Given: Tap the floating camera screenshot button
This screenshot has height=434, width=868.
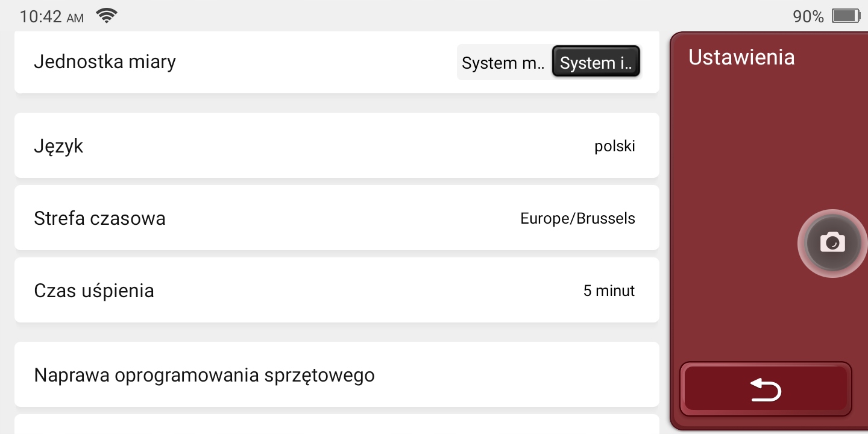Looking at the screenshot, I should point(832,244).
